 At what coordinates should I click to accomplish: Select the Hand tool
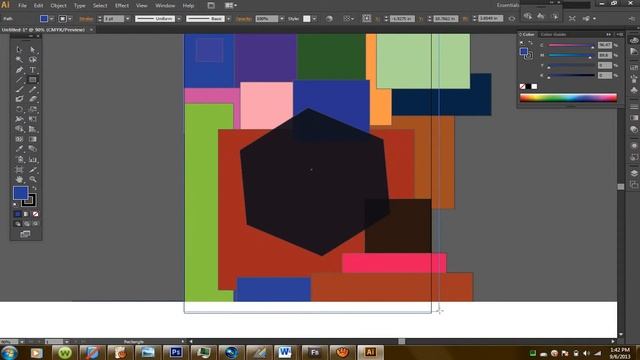(19, 179)
